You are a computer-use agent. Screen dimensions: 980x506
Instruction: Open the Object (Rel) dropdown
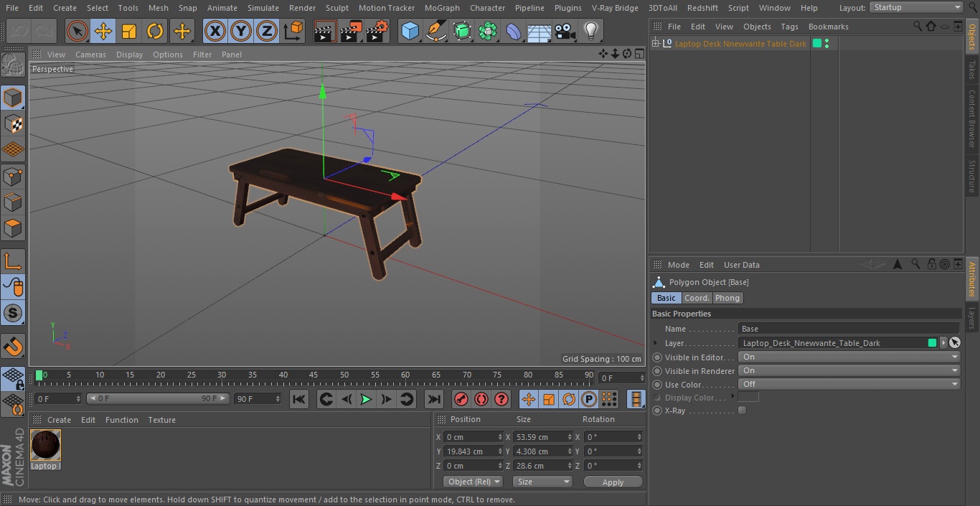point(473,482)
